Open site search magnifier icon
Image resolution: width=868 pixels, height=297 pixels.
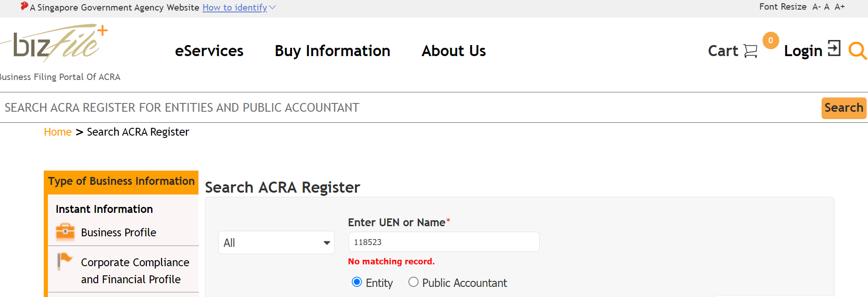(857, 51)
